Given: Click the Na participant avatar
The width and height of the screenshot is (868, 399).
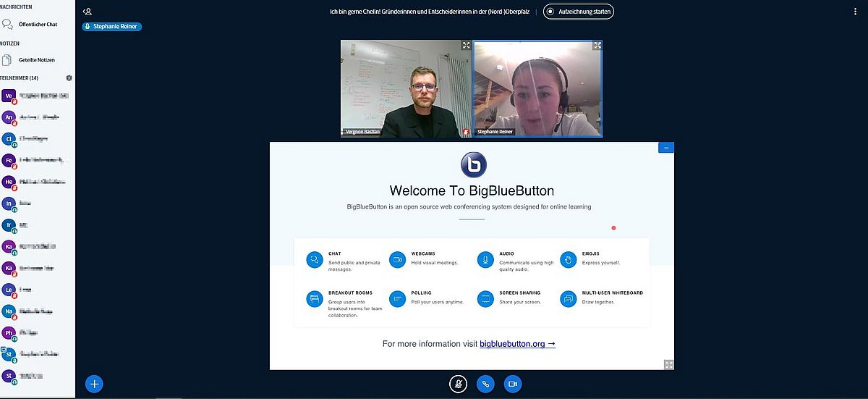Looking at the screenshot, I should (9, 311).
